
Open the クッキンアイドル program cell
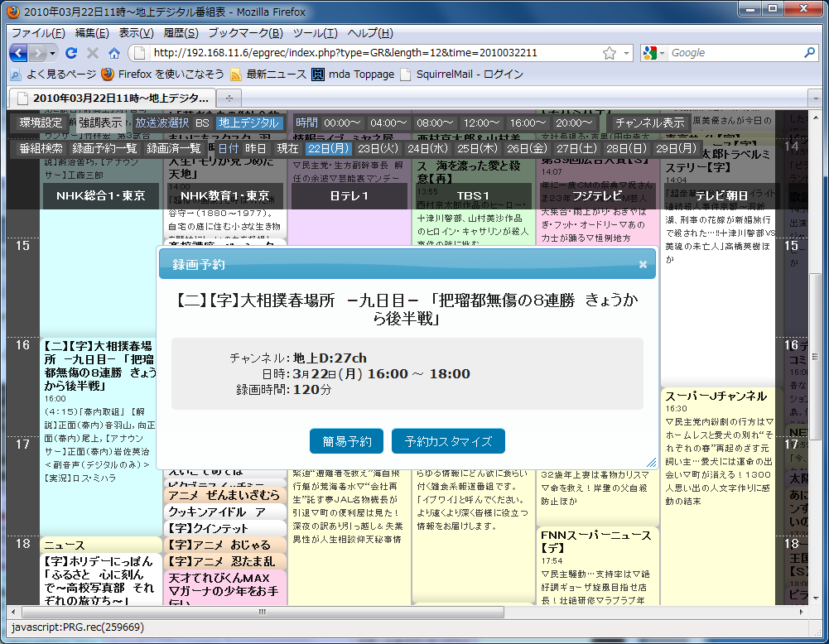point(225,512)
